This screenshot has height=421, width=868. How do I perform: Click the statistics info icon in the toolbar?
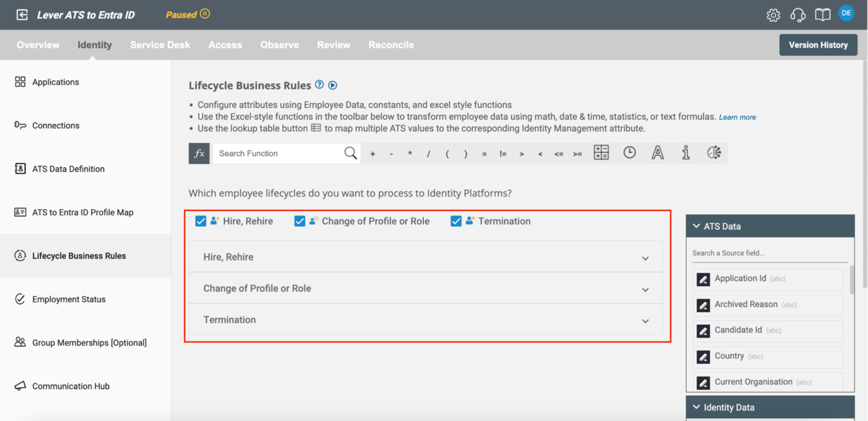point(685,153)
